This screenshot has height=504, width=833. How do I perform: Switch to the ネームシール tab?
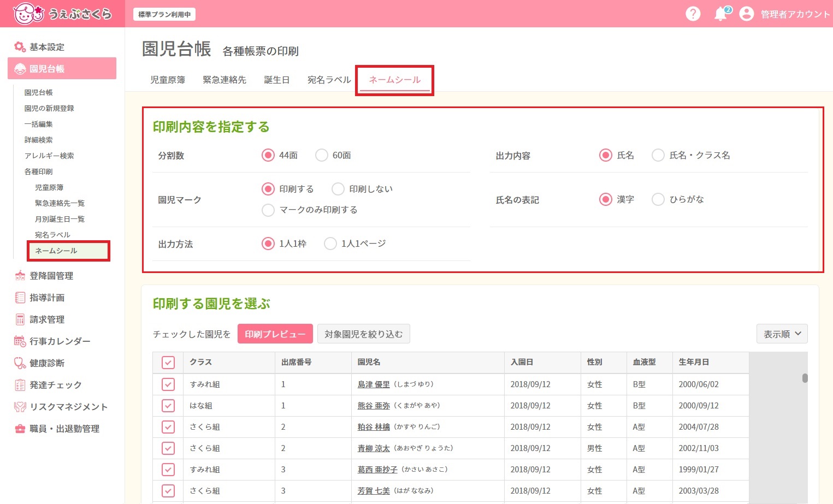pos(394,80)
